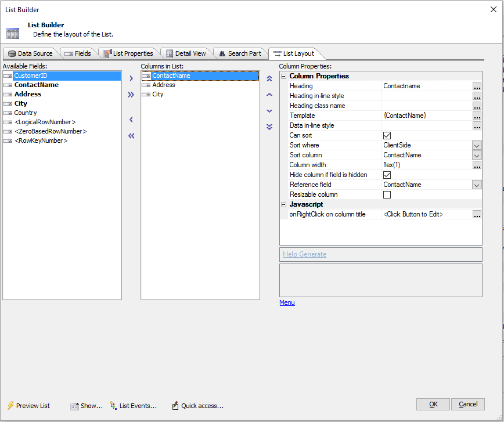Screen dimensions: 504x422
Task: Open ellipsis editor for Heading property
Action: [477, 86]
